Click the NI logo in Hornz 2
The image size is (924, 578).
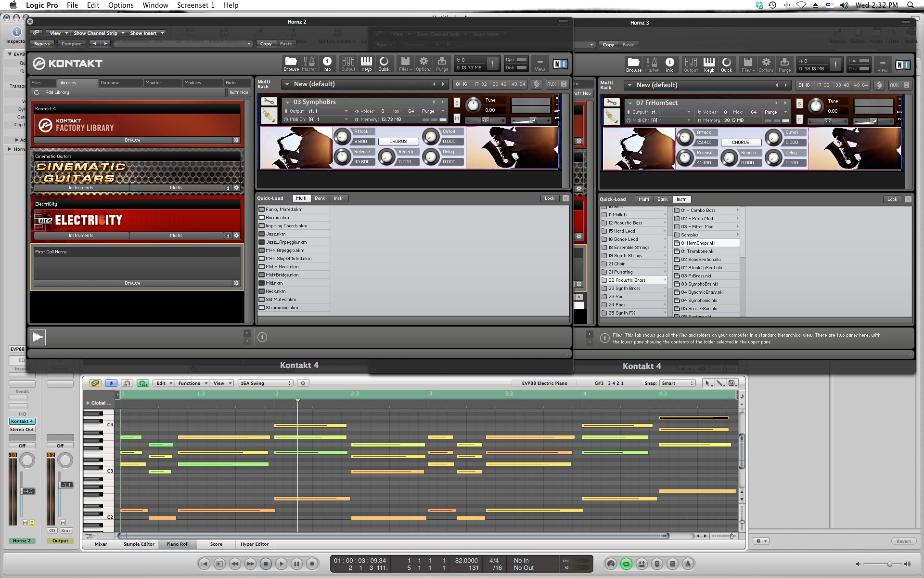(560, 64)
